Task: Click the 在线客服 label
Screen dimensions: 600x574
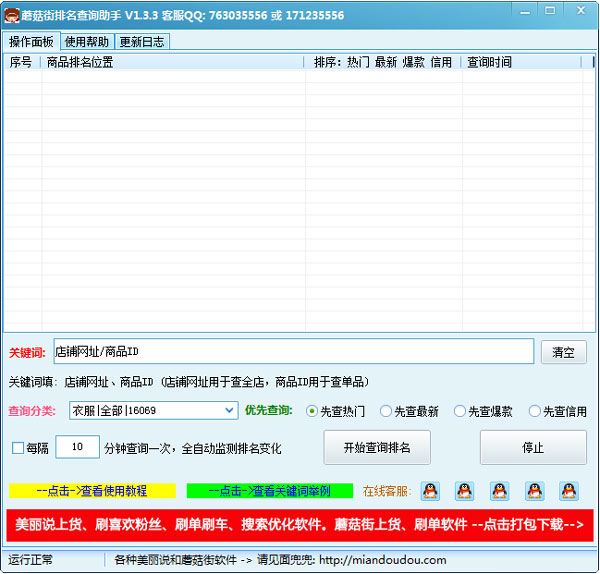Action: [387, 491]
